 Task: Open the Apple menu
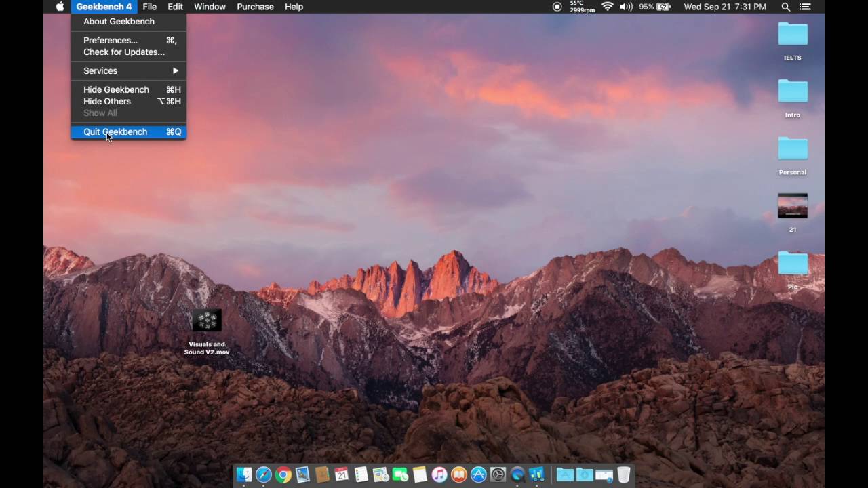click(60, 7)
